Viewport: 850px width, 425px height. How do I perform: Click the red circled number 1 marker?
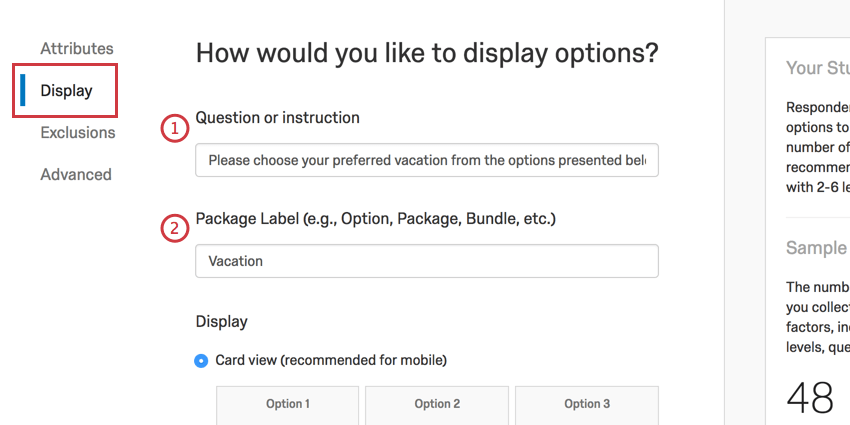pyautogui.click(x=175, y=128)
